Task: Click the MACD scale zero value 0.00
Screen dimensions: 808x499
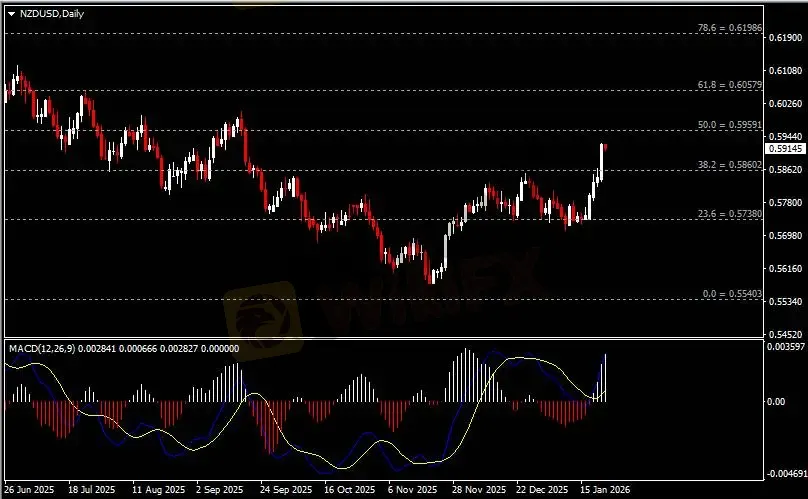Action: click(x=776, y=402)
